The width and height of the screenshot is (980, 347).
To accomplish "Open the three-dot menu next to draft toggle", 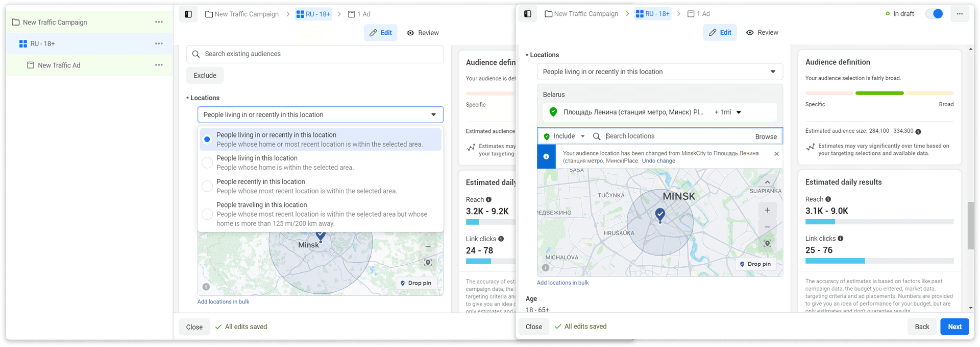I will coord(960,14).
